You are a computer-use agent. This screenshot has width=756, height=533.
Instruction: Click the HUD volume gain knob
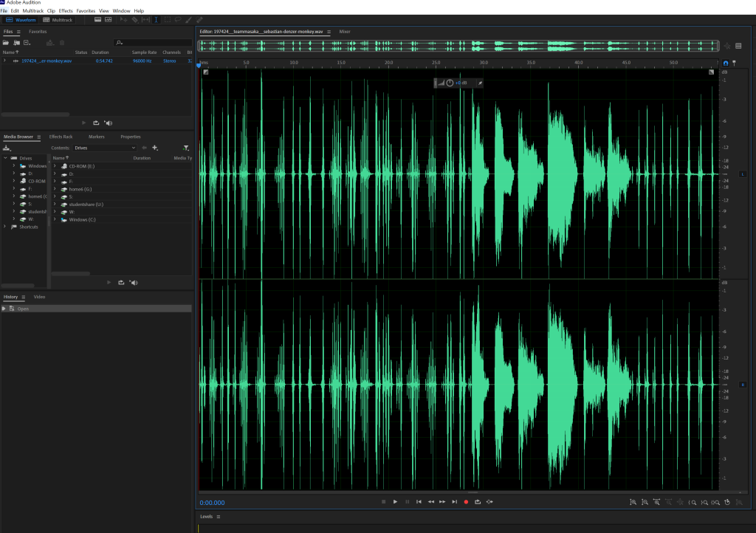pyautogui.click(x=450, y=83)
